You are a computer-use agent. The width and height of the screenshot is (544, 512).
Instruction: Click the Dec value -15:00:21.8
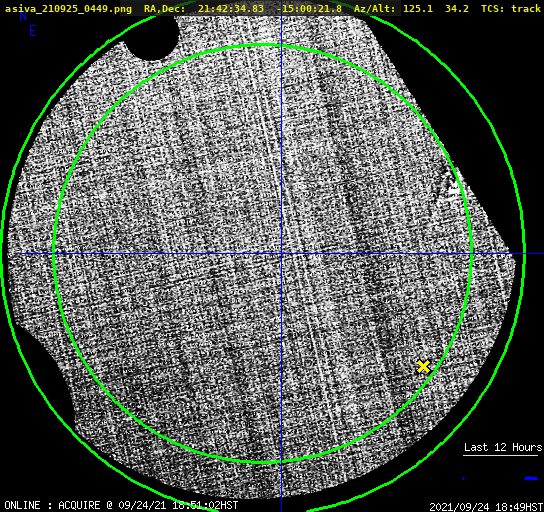(x=309, y=8)
